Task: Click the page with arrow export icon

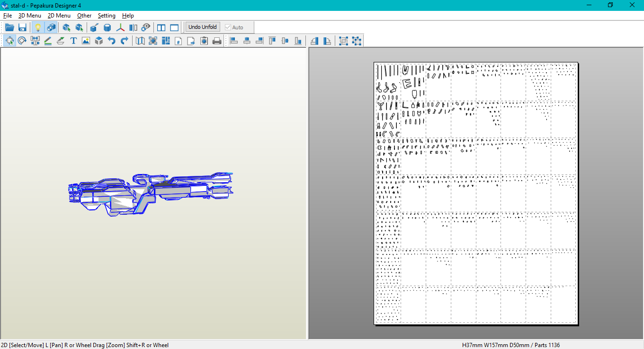Action: pos(191,41)
